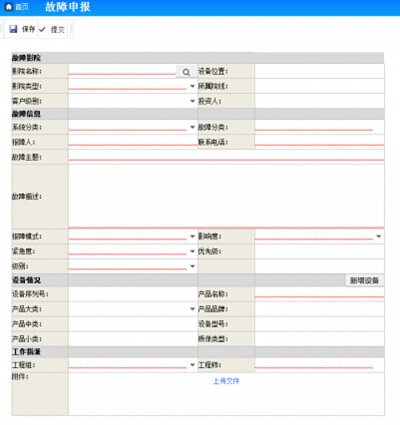Focus the 投资人 field
Image resolution: width=400 pixels, height=425 pixels.
(x=319, y=101)
